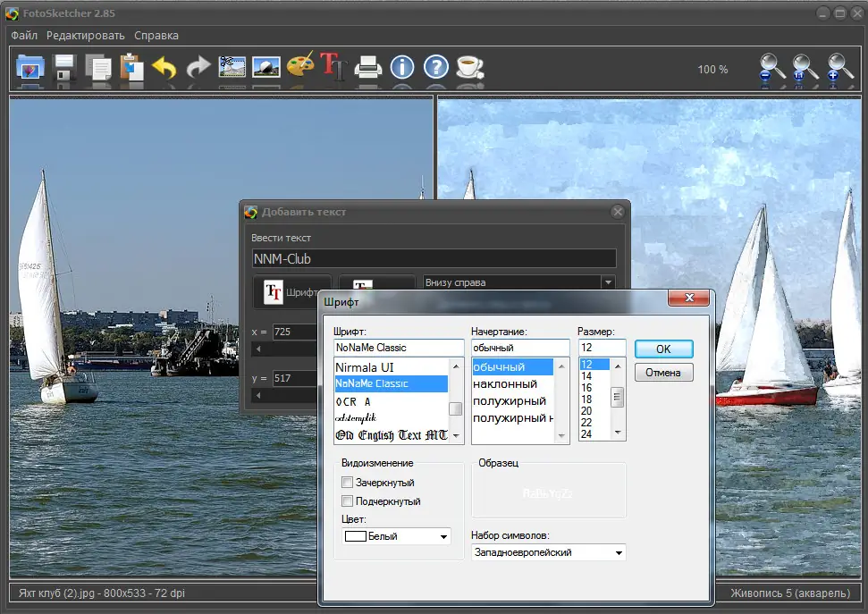Viewport: 868px width, 614px height.
Task: Choose полужирный in the style list
Action: click(510, 400)
